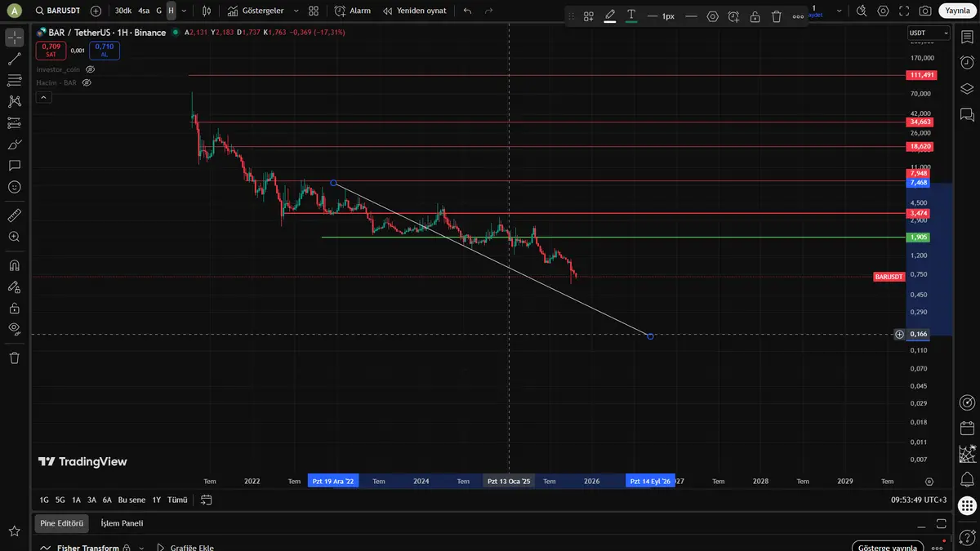Image resolution: width=980 pixels, height=551 pixels.
Task: Click the Yayınla publish button
Action: click(955, 11)
